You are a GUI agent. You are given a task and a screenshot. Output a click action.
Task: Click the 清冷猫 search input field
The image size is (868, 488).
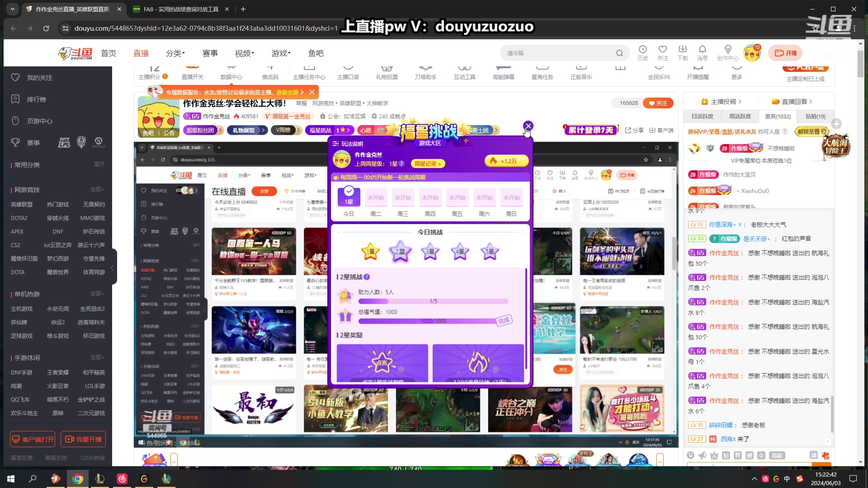tap(559, 53)
